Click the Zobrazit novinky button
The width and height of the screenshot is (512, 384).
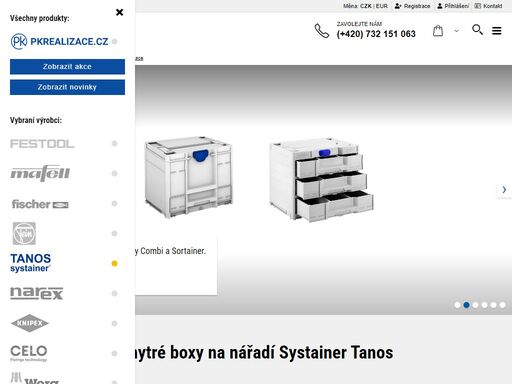pos(67,87)
